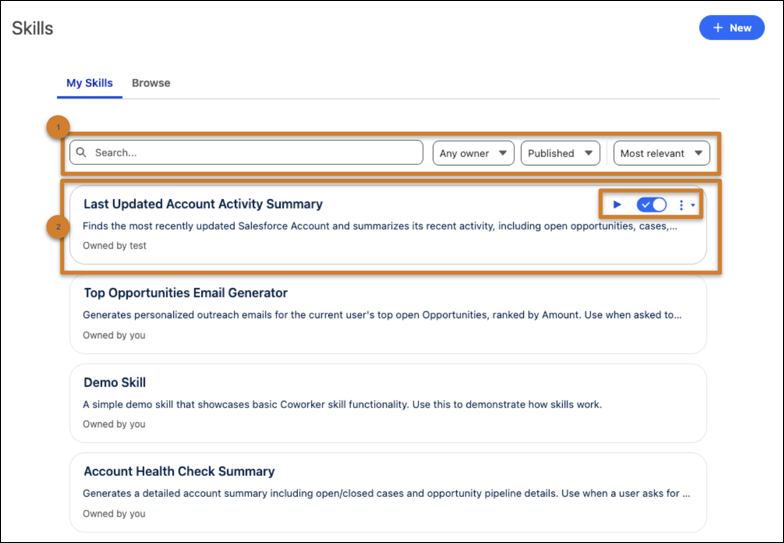Image resolution: width=784 pixels, height=543 pixels.
Task: Open the three-dot actions menu for Last Updated skill
Action: (x=686, y=205)
